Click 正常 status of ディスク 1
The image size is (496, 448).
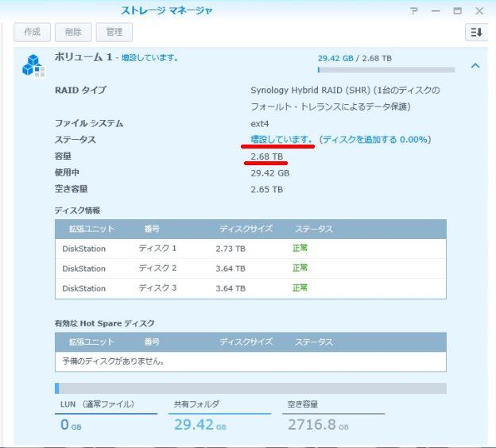(300, 248)
